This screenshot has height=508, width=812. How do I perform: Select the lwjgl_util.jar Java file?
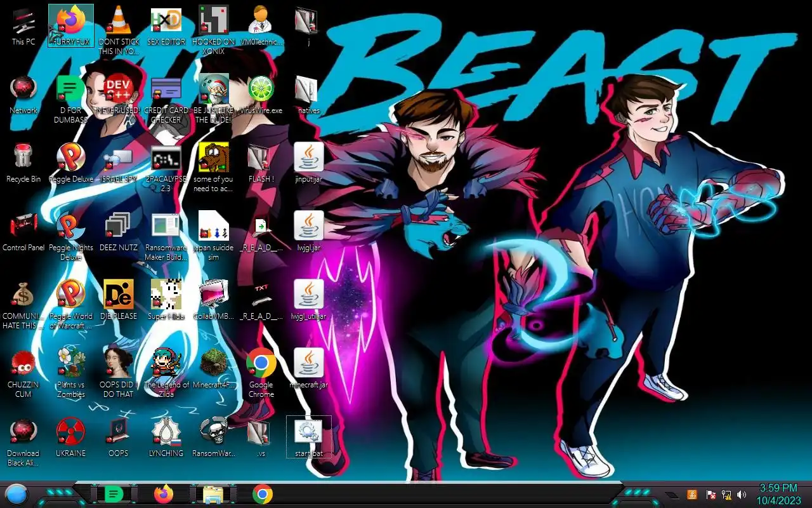coord(308,300)
